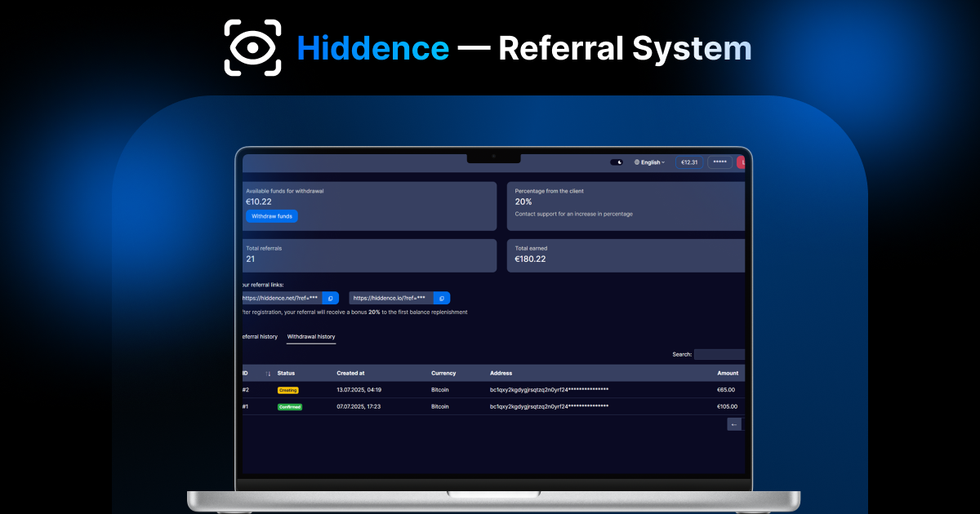
Task: Click the Amount column header
Action: click(x=728, y=373)
